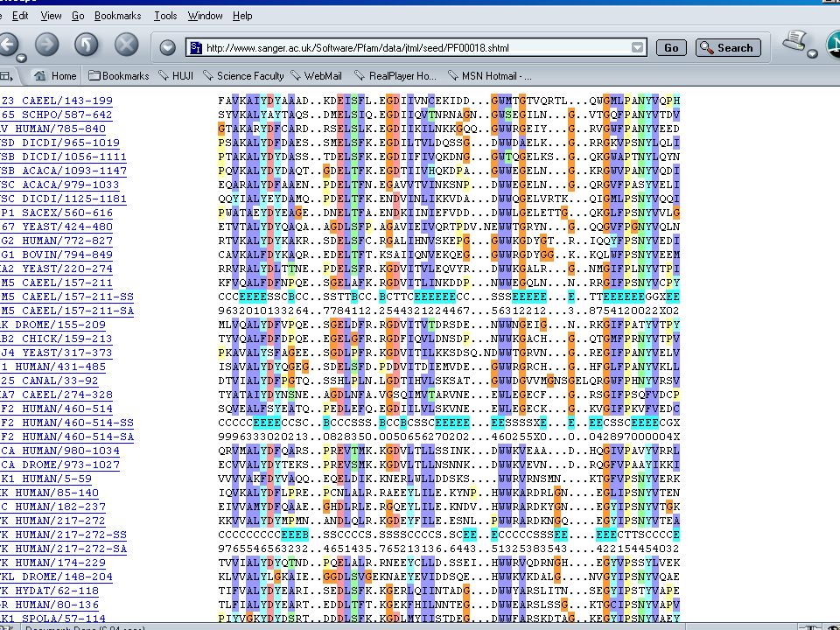Open the ACACA/979-1033 link
The height and width of the screenshot is (630, 840).
(60, 185)
